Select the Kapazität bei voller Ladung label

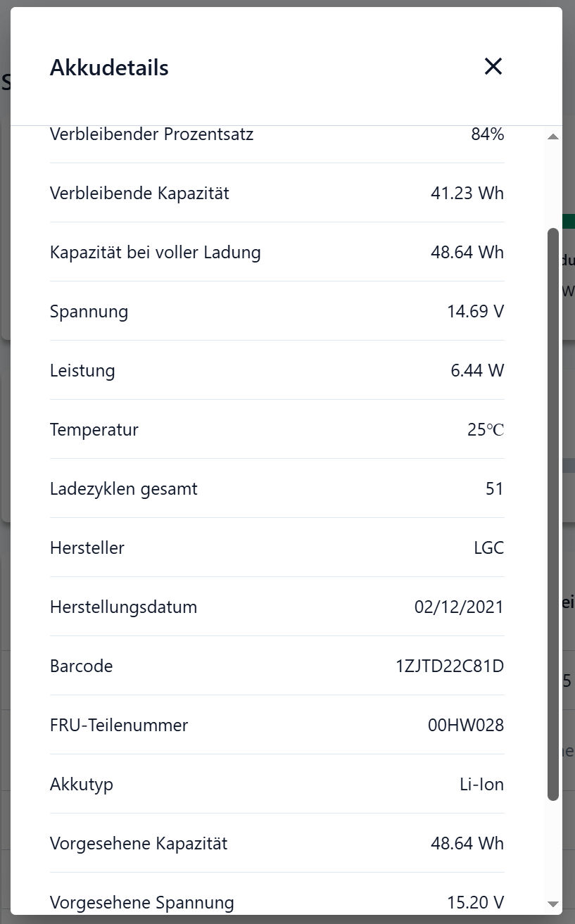click(x=156, y=252)
